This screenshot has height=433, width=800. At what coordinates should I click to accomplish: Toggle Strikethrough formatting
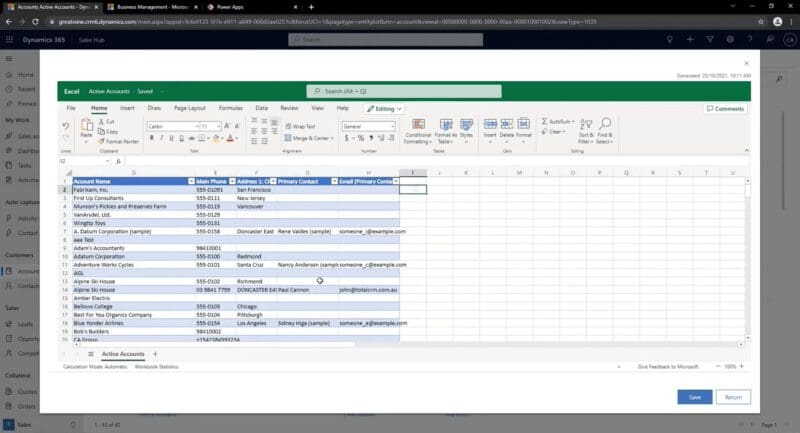(x=192, y=138)
